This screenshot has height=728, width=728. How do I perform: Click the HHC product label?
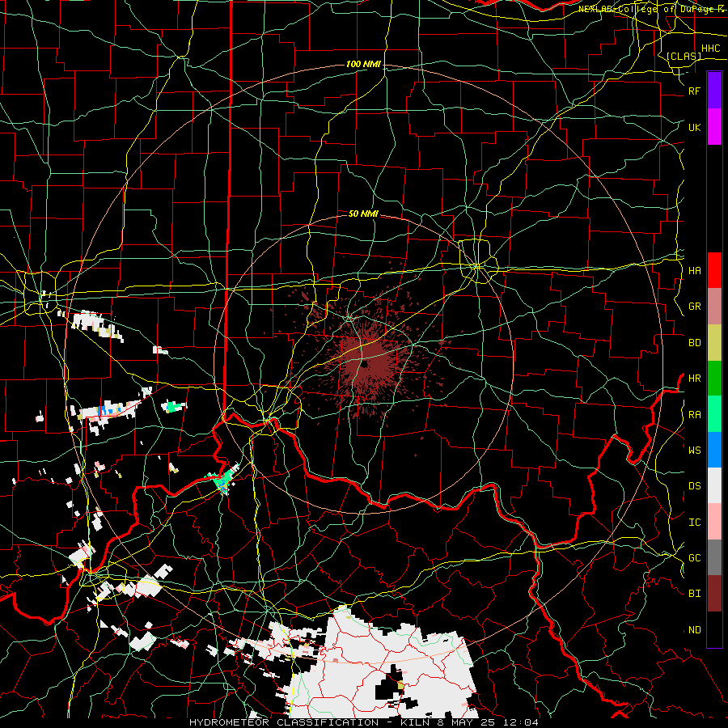coord(710,49)
